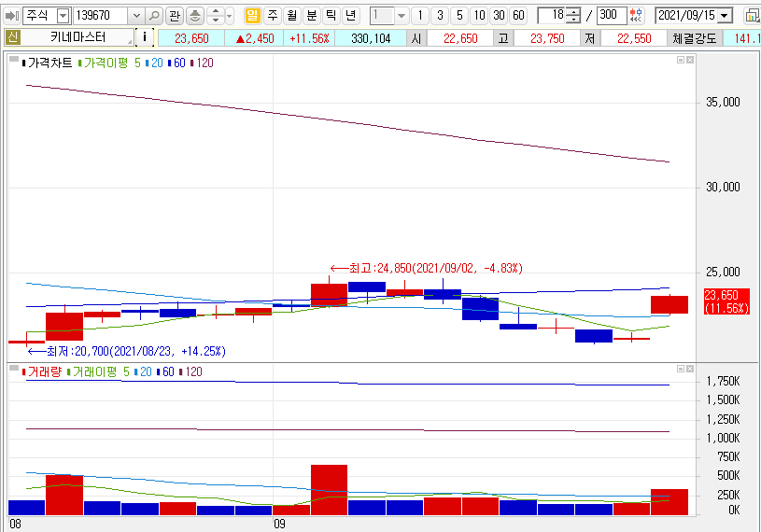Viewport: 761px width, 532px height.
Task: Open the date picker dropdown 2021/09/15
Action: pyautogui.click(x=725, y=16)
